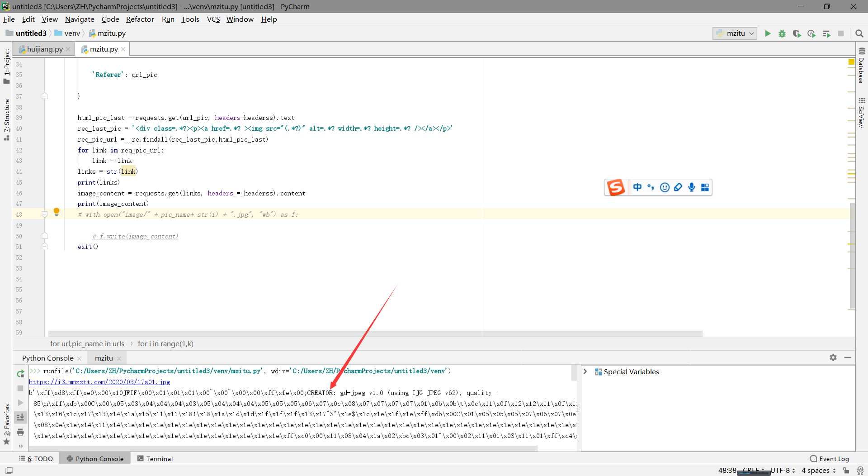Click the concurrency diagram run icon

826,33
